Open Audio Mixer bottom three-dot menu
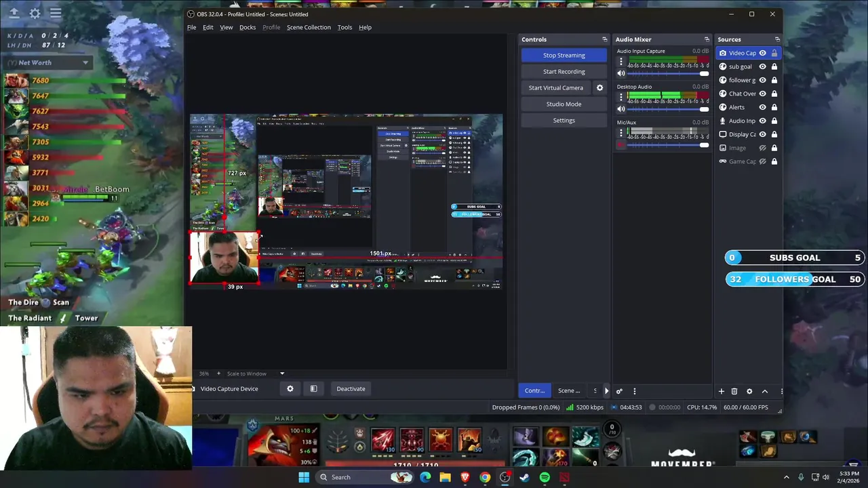This screenshot has height=488, width=868. coord(635,391)
